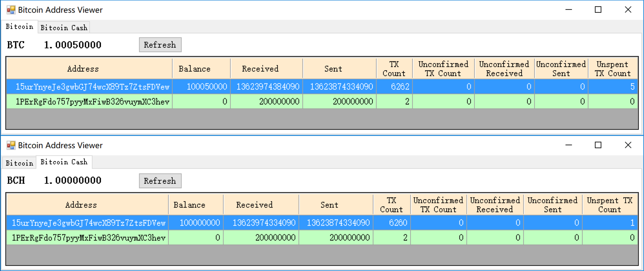
Task: Click sent value 13623874334090 in the BTC table
Action: 340,87
